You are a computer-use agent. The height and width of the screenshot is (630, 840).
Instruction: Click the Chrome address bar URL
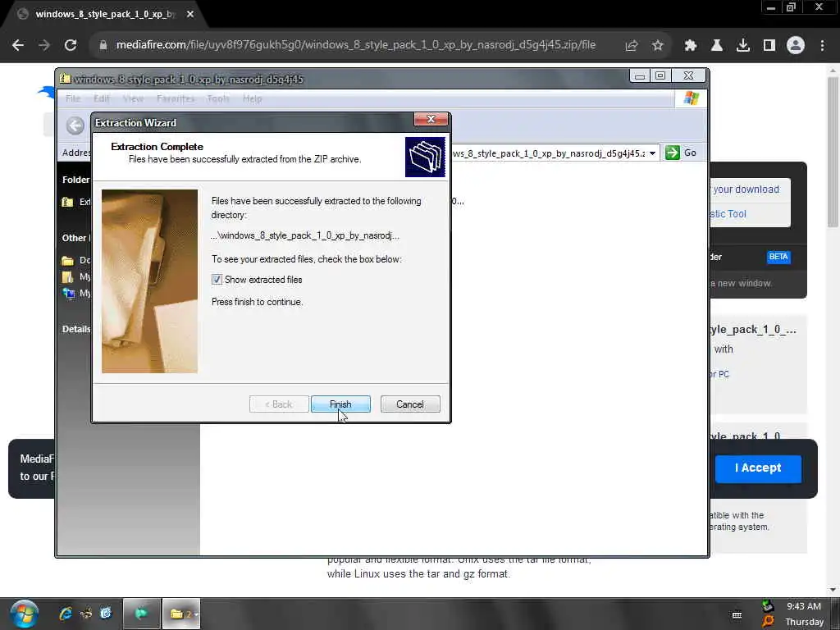(x=356, y=45)
